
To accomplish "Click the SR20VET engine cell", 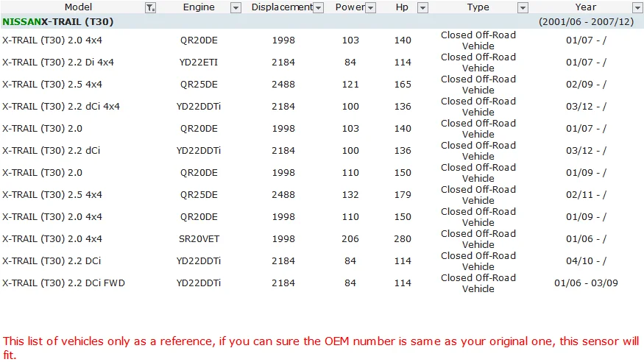I will point(199,239).
